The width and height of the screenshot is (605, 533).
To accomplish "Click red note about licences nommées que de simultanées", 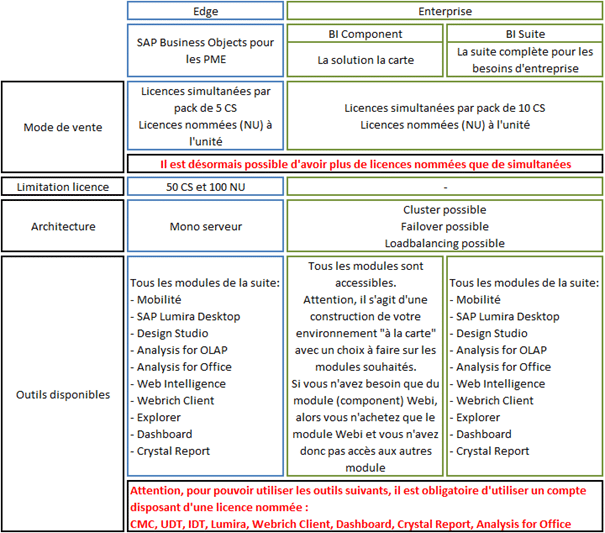I will (x=365, y=164).
